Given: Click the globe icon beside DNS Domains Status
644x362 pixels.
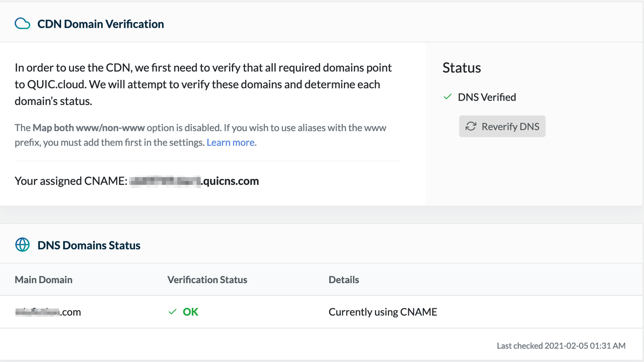Looking at the screenshot, I should click(x=22, y=245).
